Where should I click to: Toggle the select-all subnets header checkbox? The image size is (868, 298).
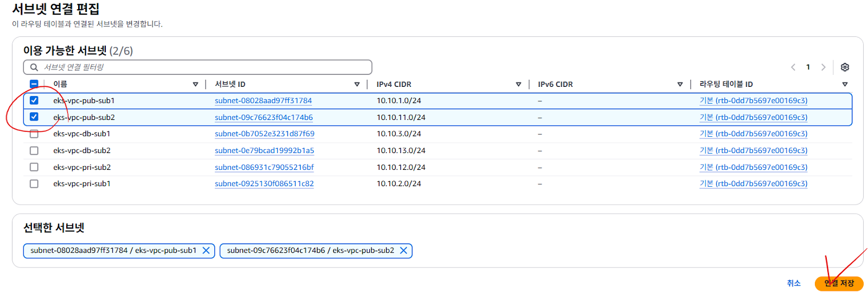[x=34, y=84]
